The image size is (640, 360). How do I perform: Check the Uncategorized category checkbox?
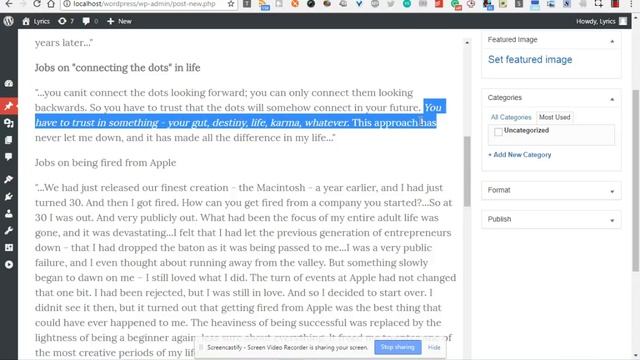coord(498,131)
